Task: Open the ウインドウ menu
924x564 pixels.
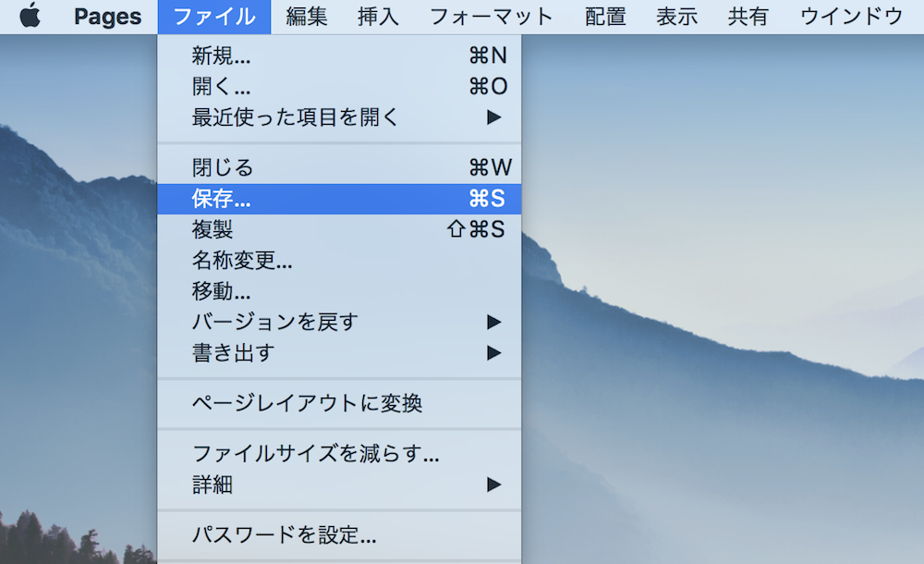Action: pyautogui.click(x=852, y=17)
